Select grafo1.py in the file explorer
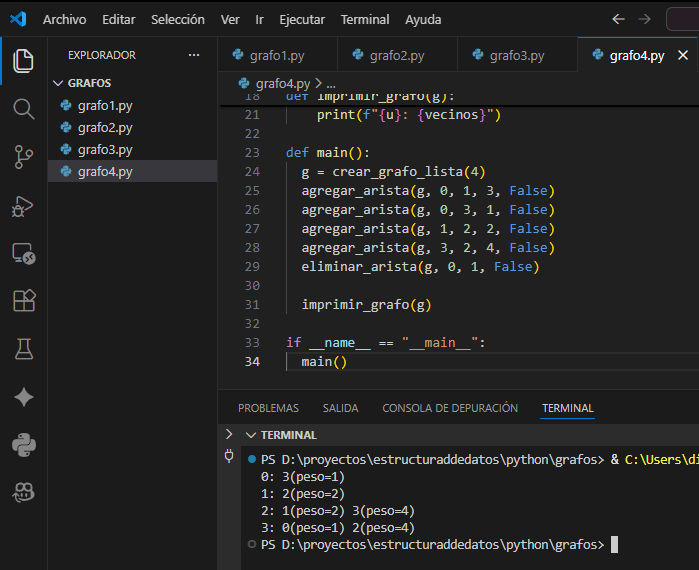Viewport: 699px width, 570px height. point(104,105)
